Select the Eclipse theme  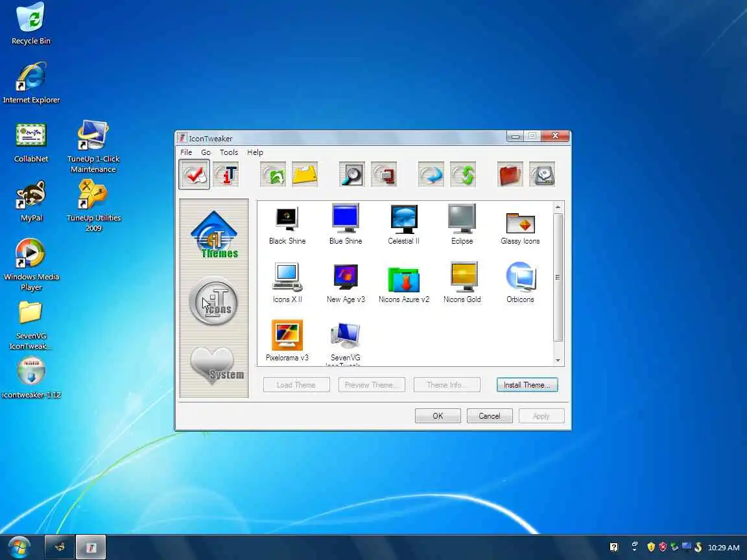(x=462, y=226)
